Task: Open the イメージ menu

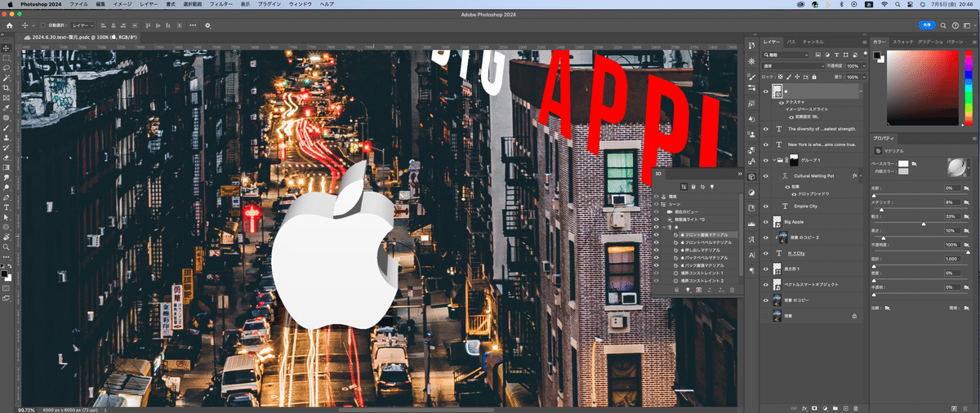Action: pos(122,4)
